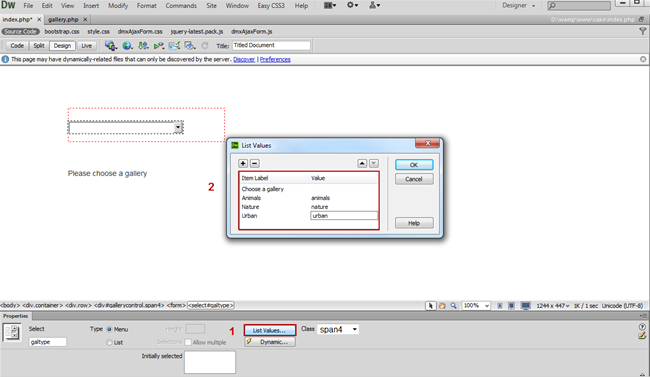
Task: Select the Menu type radio button
Action: click(109, 329)
